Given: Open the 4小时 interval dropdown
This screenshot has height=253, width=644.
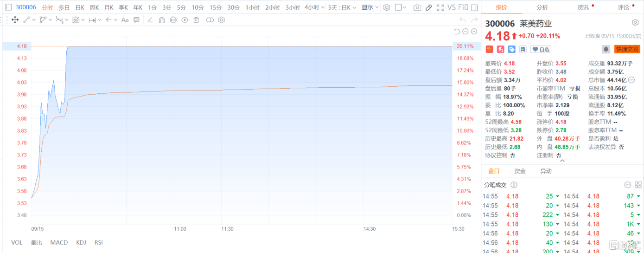Looking at the screenshot, I should pyautogui.click(x=313, y=7).
